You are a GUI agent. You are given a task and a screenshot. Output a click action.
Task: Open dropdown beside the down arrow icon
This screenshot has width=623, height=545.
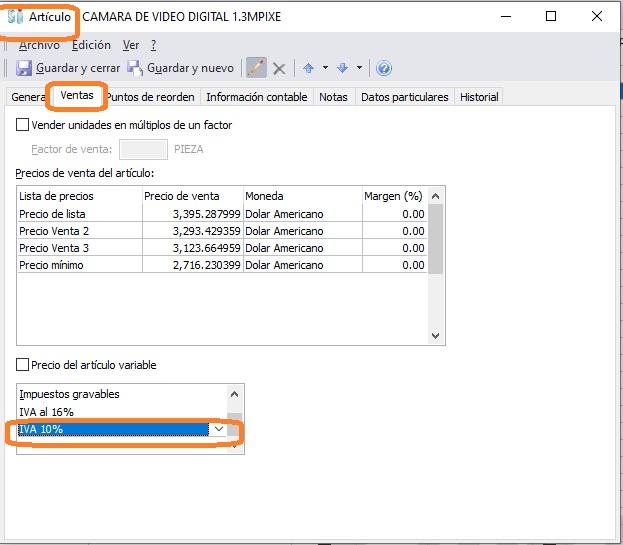[x=359, y=68]
